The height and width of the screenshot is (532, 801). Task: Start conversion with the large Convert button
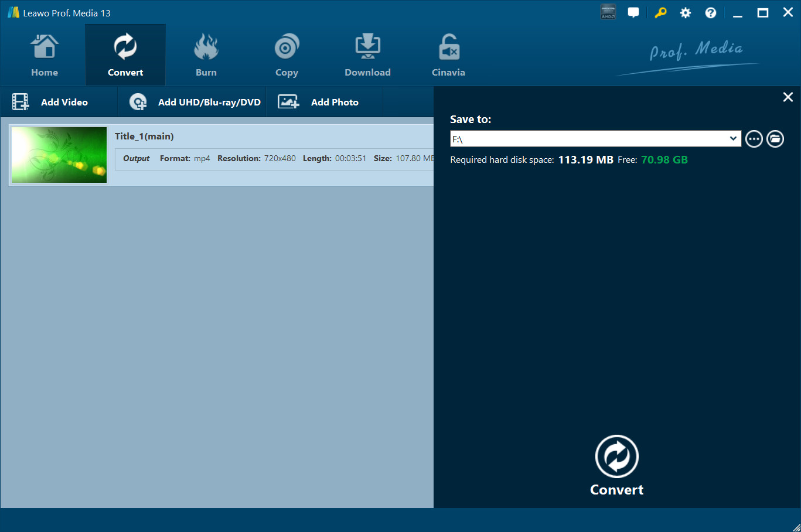tap(616, 465)
